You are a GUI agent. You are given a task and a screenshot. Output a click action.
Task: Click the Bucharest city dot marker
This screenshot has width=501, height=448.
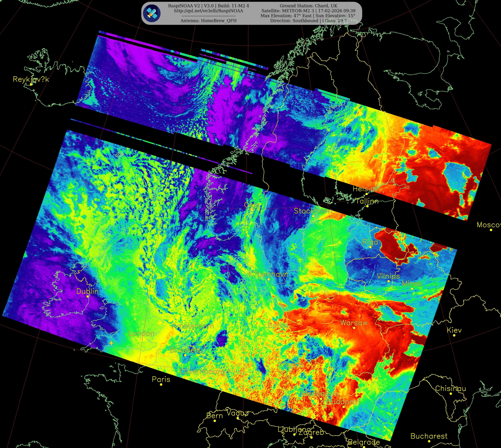(429, 441)
